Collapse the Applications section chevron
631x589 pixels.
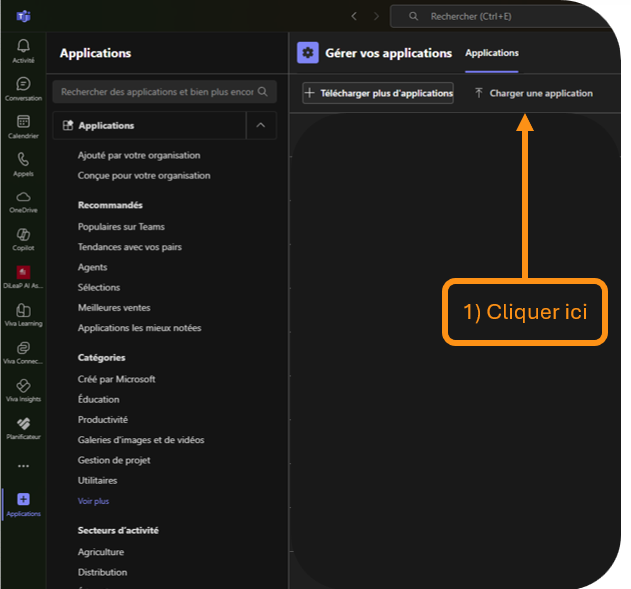tap(261, 125)
